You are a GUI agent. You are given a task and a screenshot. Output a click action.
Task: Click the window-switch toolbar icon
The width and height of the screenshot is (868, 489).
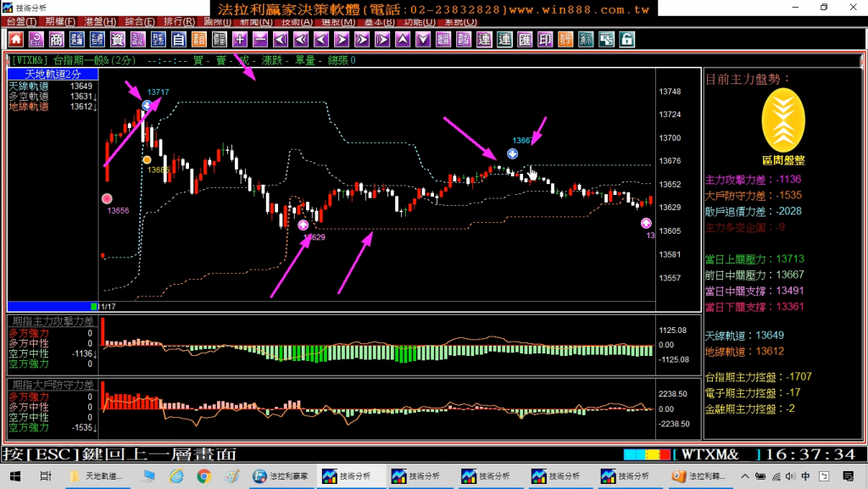(x=606, y=39)
